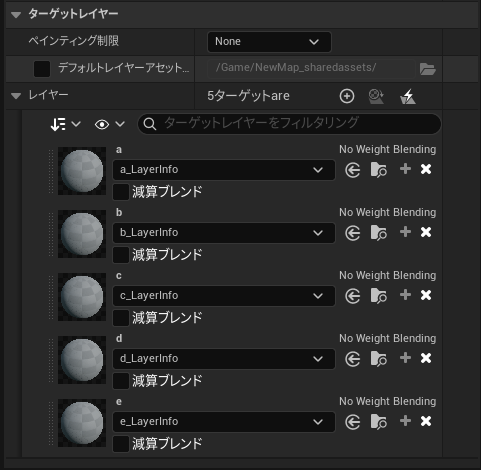
Task: Use selected asset arrow for layer e
Action: point(353,422)
